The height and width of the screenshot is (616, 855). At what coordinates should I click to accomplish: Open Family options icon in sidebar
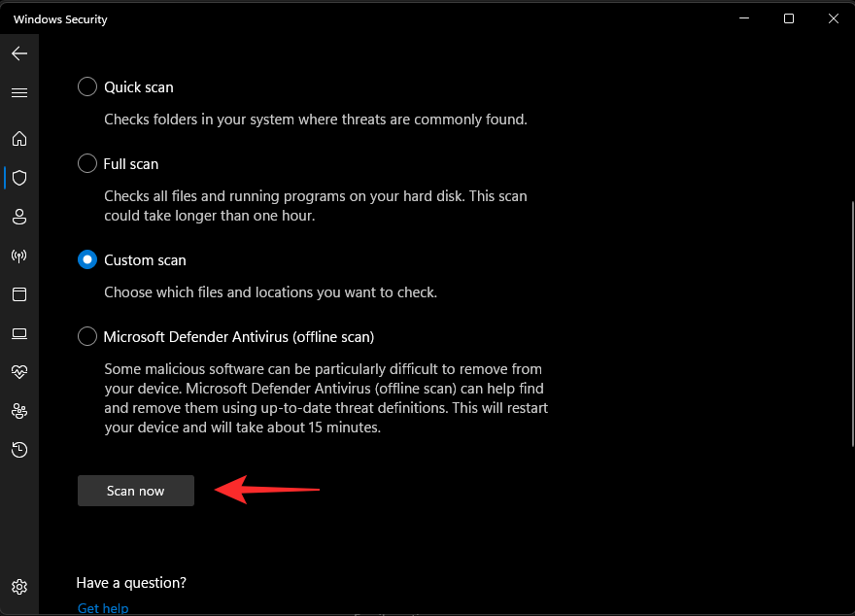[19, 411]
